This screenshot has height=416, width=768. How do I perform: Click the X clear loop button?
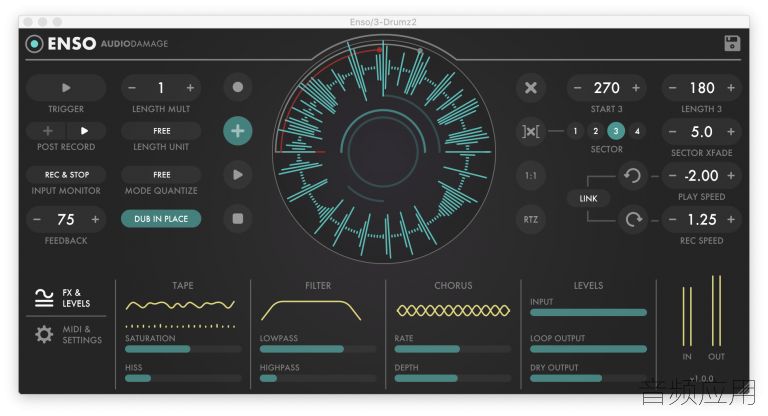click(x=530, y=88)
